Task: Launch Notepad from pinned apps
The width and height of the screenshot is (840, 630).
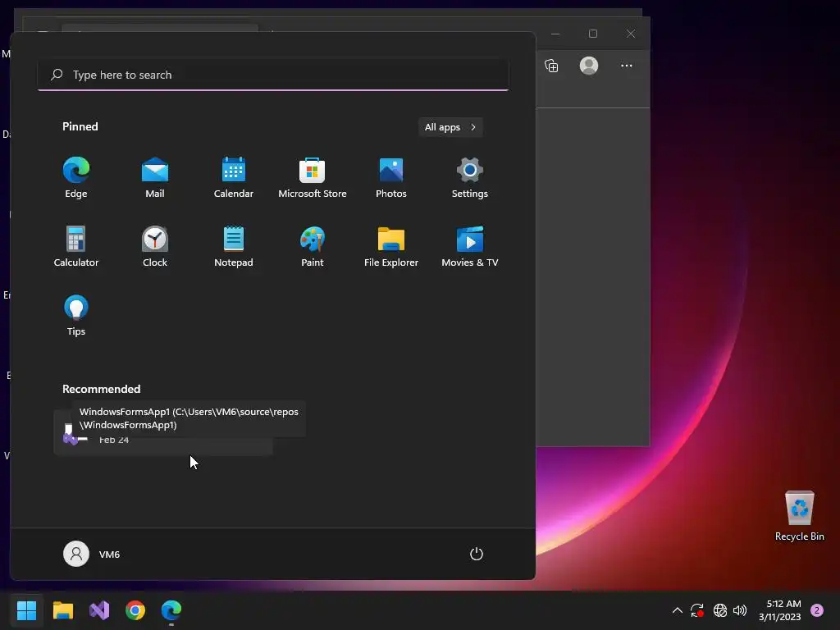Action: pyautogui.click(x=234, y=246)
